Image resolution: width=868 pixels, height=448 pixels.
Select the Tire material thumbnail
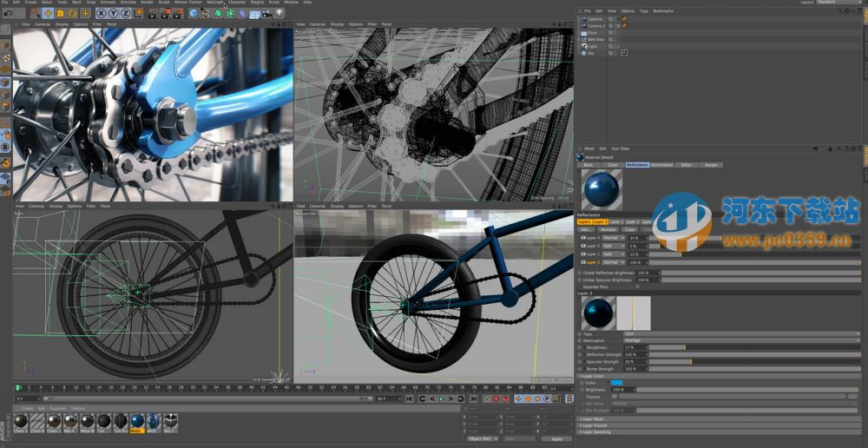point(104,421)
